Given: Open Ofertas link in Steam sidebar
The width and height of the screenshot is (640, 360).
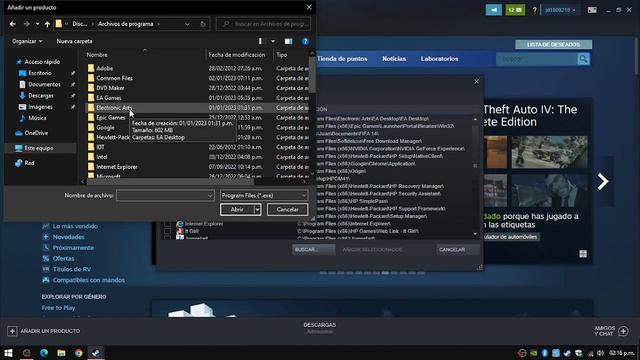Looking at the screenshot, I should (x=63, y=258).
